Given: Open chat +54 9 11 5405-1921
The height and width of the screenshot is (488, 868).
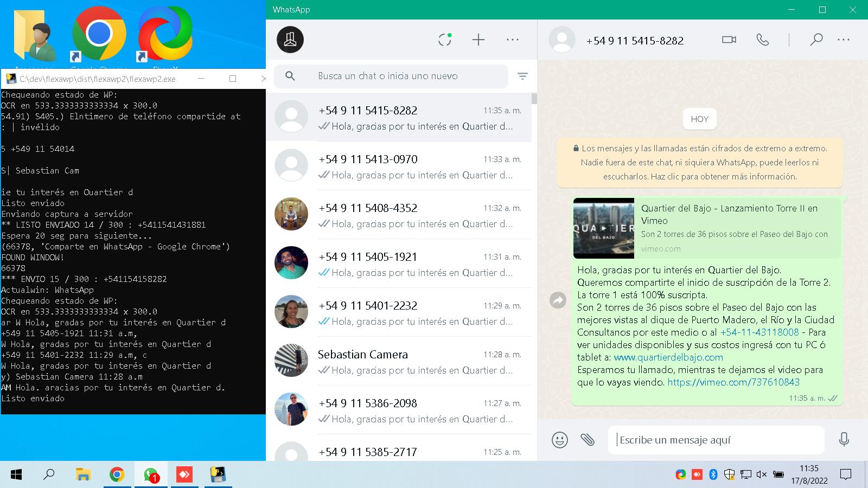Looking at the screenshot, I should click(x=399, y=264).
